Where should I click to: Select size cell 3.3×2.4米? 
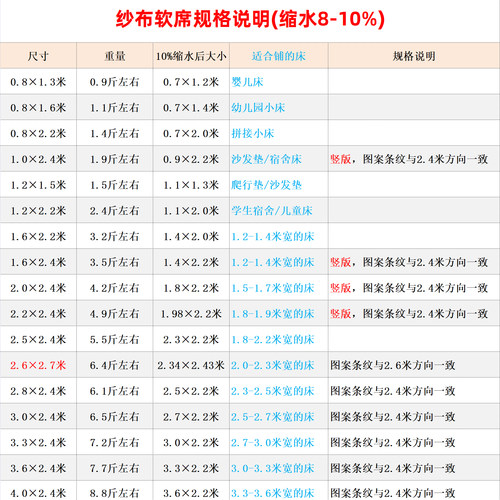38,443
